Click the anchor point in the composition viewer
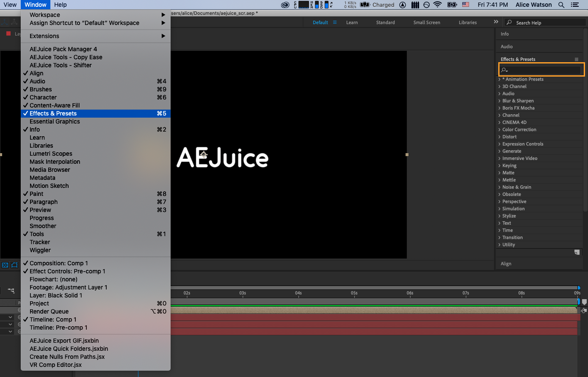Image resolution: width=588 pixels, height=377 pixels. tap(204, 154)
